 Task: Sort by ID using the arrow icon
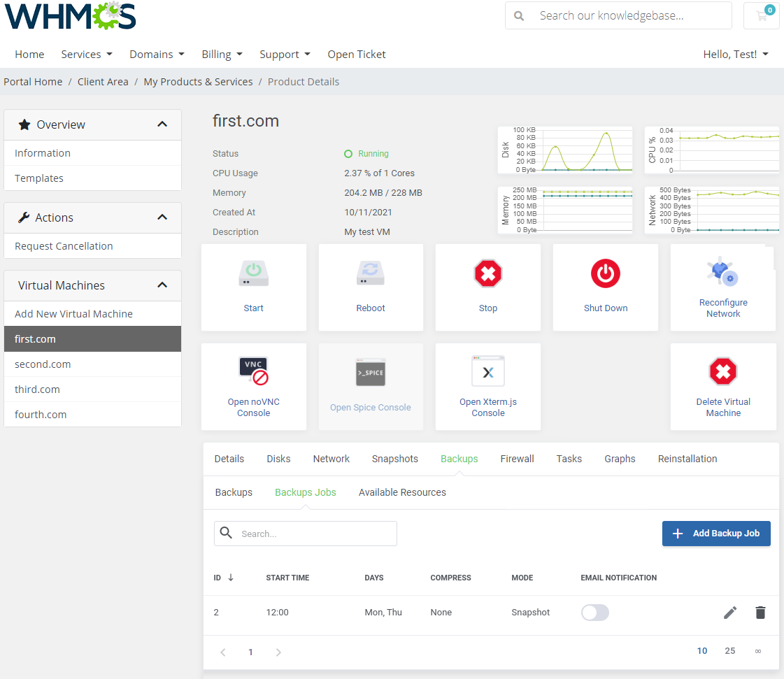tap(231, 578)
